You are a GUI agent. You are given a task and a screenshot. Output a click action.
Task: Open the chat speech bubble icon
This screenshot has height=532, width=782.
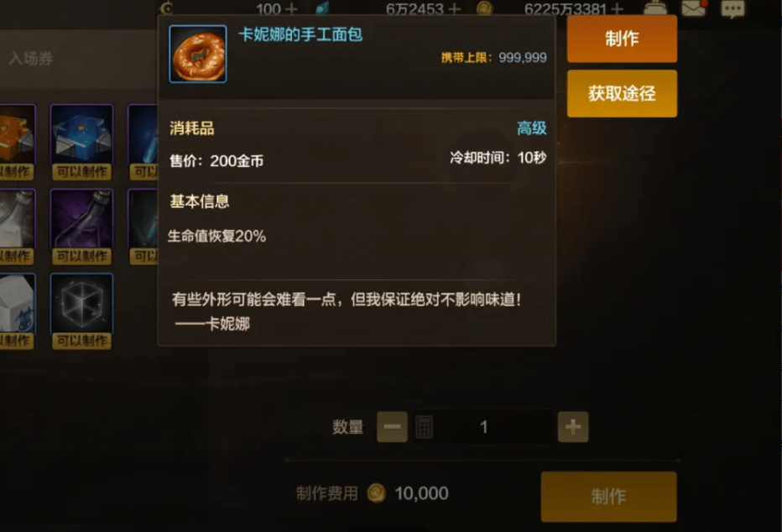click(732, 8)
